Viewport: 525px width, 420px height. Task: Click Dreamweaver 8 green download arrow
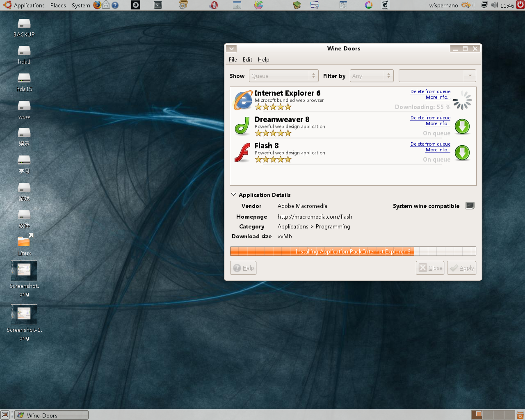pyautogui.click(x=462, y=127)
